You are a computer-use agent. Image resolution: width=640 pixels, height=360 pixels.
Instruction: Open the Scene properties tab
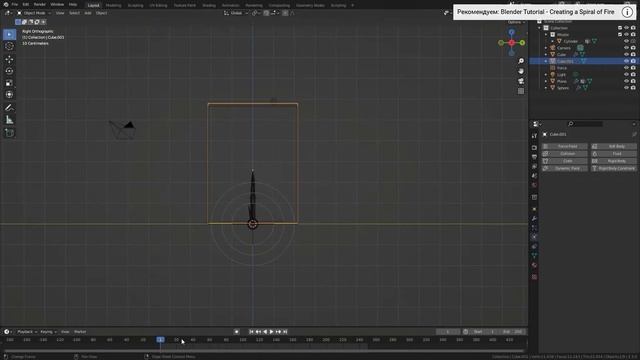click(x=534, y=176)
